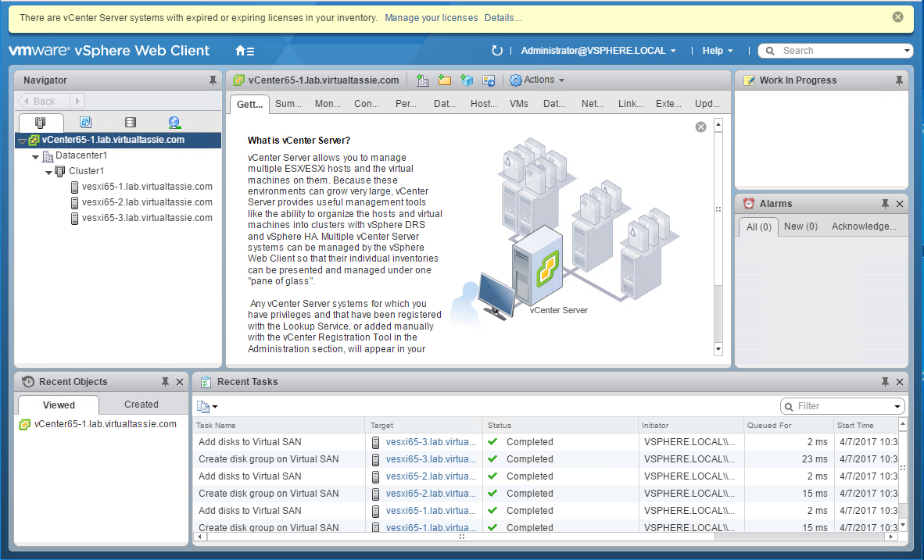Sort tasks by Task Name column
Viewport: 924px width, 560px height.
279,425
